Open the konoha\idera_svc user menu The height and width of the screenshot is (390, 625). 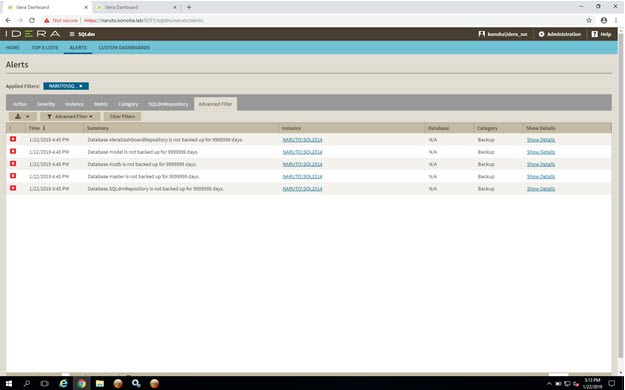[503, 34]
